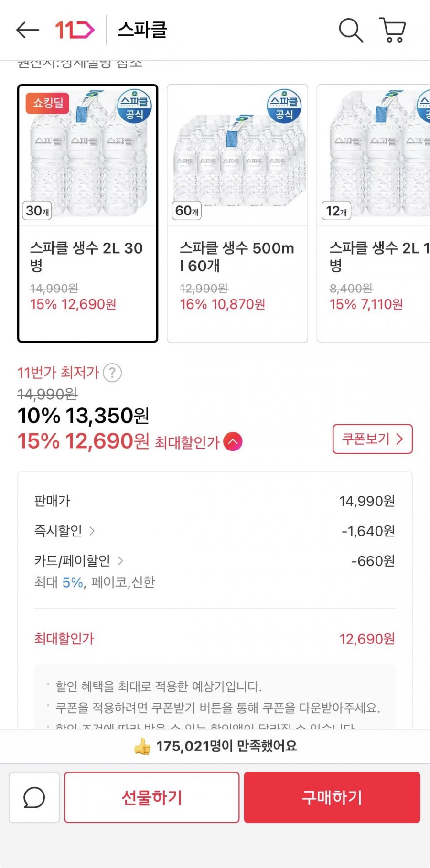Image resolution: width=430 pixels, height=868 pixels.
Task: Expand the 카드/페이할인 details chevron
Action: point(120,560)
